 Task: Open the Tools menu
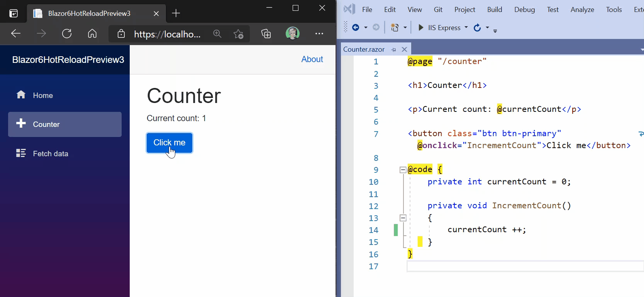[x=614, y=10]
